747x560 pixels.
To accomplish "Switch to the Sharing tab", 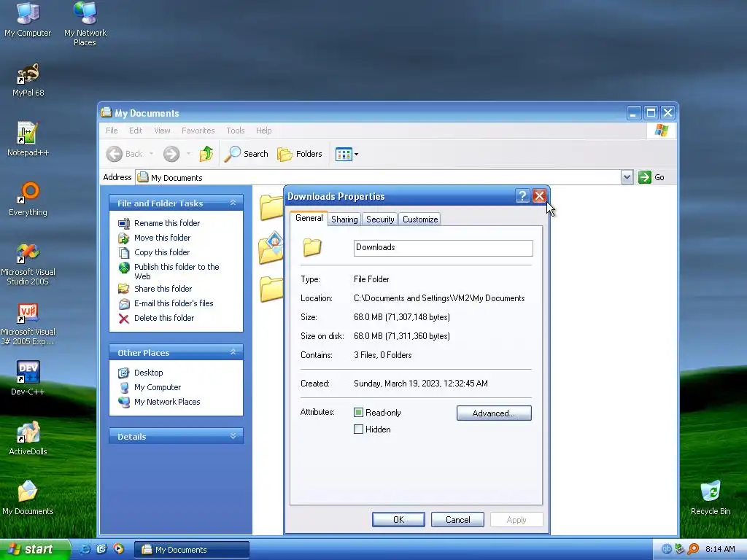I will [344, 219].
